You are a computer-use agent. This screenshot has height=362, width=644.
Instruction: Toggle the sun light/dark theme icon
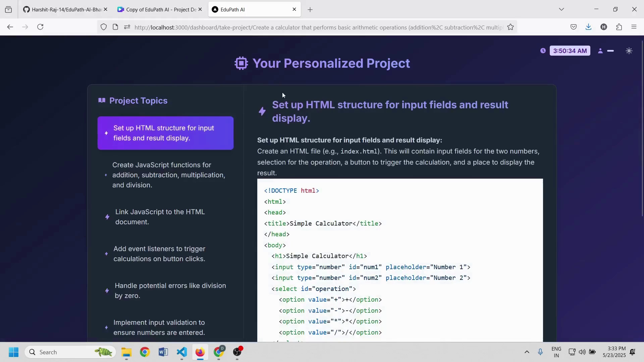629,51
